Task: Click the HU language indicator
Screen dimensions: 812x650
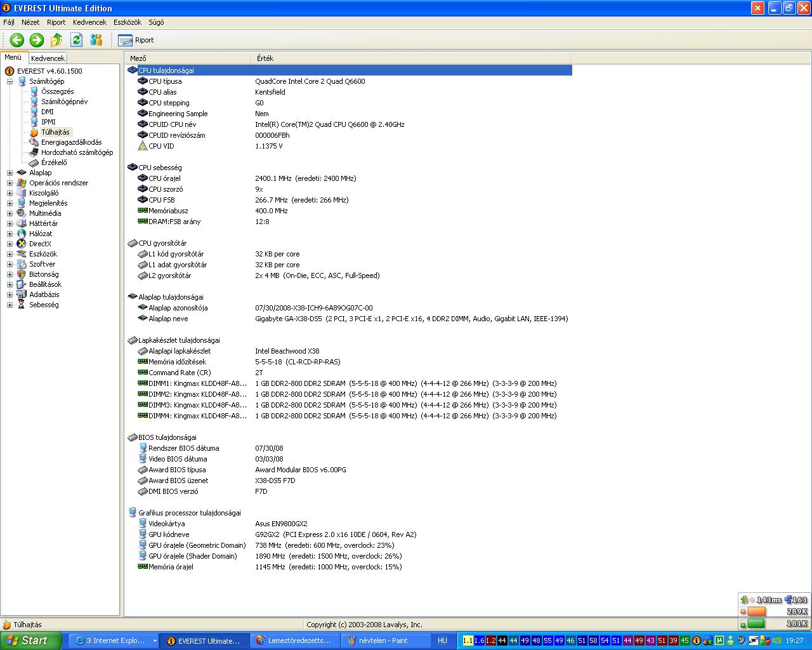Action: 442,640
